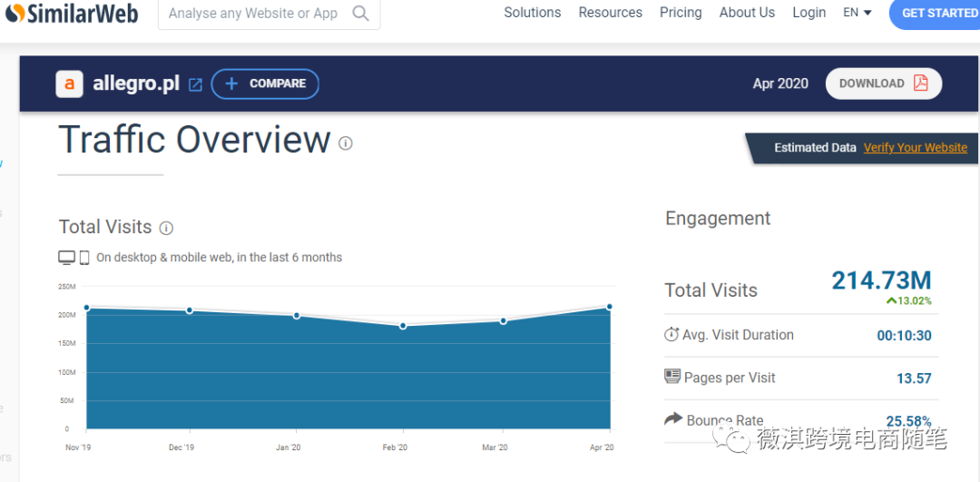Click the Compare button
Image resolution: width=980 pixels, height=482 pixels.
(265, 84)
